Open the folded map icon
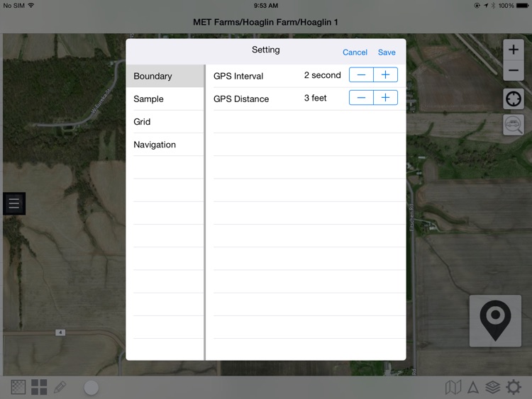 pyautogui.click(x=453, y=387)
